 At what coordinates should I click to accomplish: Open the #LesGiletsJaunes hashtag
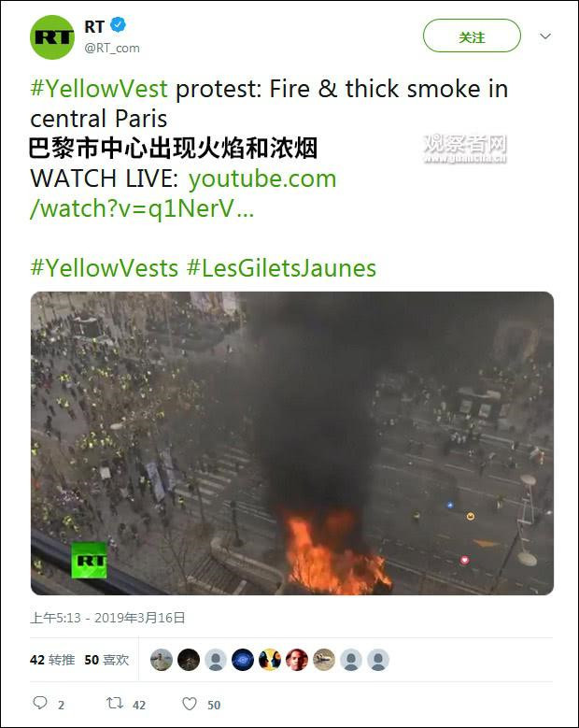(282, 268)
